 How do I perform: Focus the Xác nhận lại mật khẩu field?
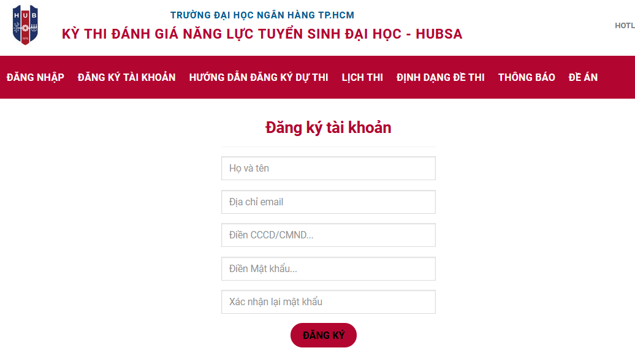pyautogui.click(x=329, y=301)
